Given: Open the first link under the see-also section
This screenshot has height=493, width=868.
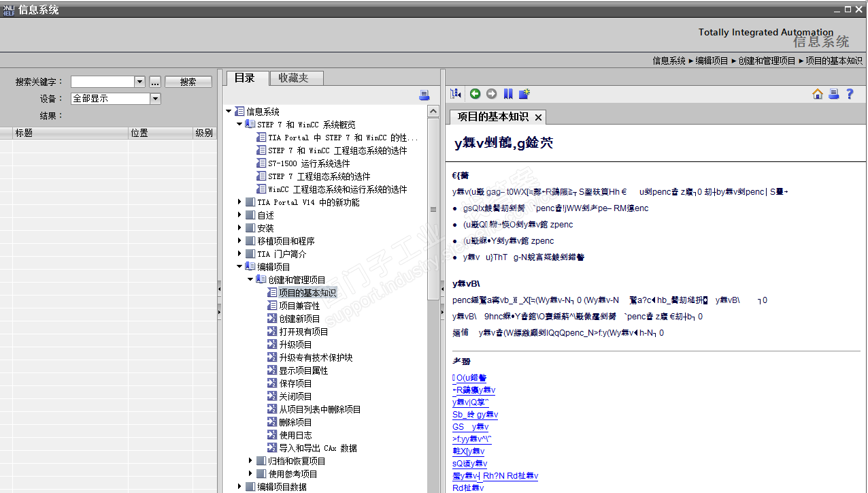Looking at the screenshot, I should (x=469, y=378).
